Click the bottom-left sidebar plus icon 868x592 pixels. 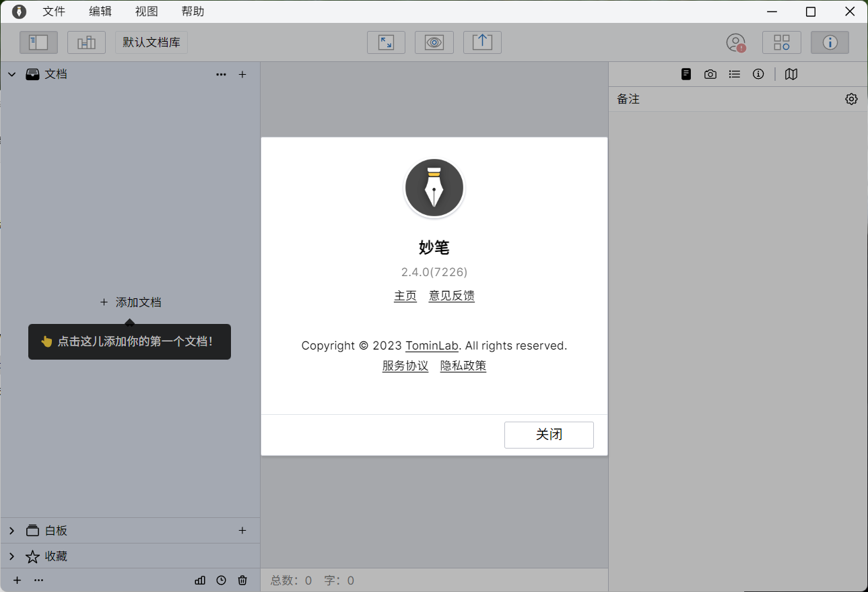pos(17,580)
